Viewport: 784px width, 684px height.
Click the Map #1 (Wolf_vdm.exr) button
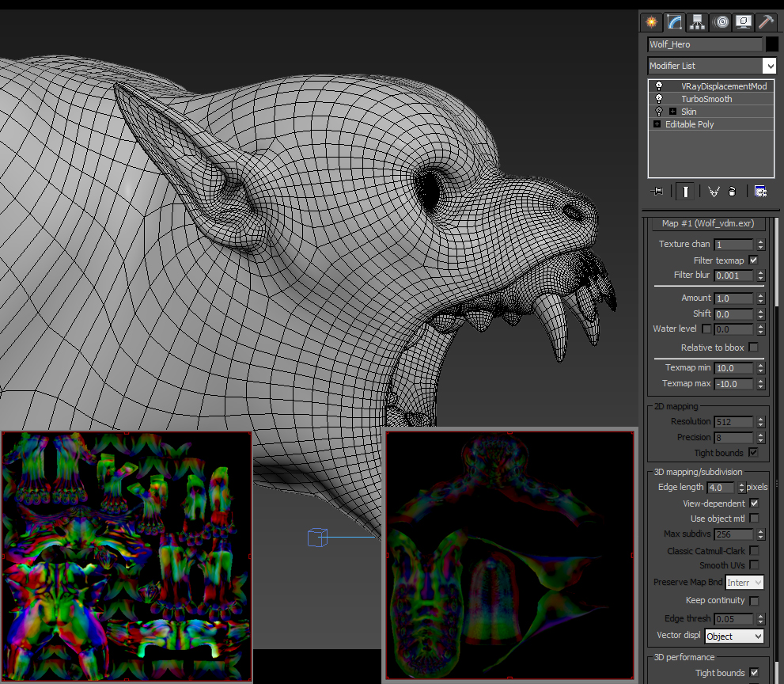point(708,223)
